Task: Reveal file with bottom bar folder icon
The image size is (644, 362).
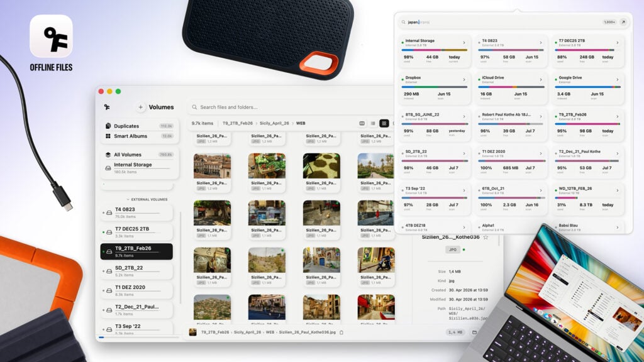Action: pos(474,332)
